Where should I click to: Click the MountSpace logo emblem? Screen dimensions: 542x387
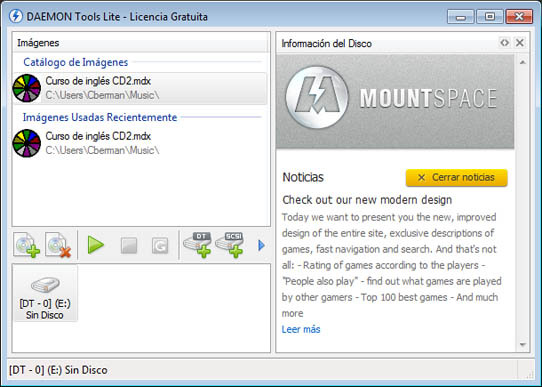(x=317, y=97)
